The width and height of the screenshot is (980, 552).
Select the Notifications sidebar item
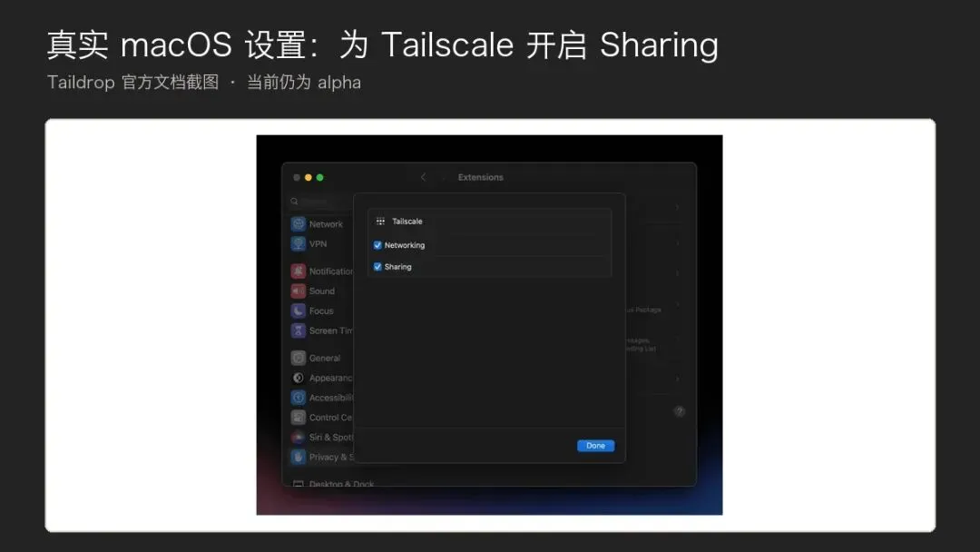[320, 271]
